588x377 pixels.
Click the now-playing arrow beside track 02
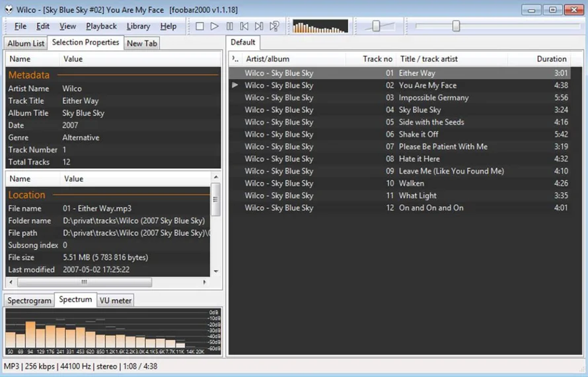tap(235, 85)
